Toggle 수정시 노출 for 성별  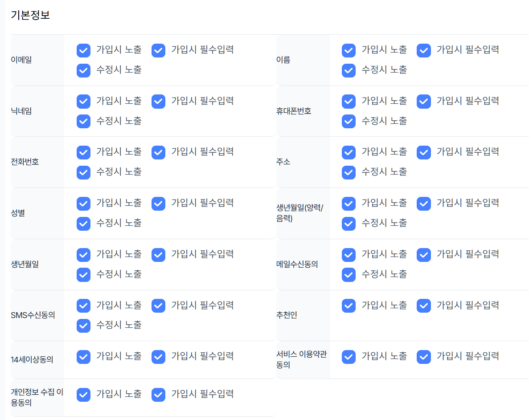point(83,224)
